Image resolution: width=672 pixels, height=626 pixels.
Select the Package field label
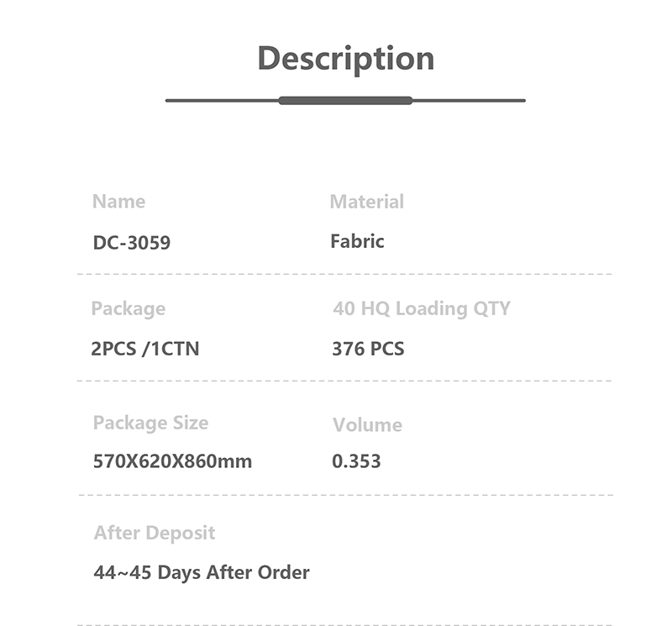point(128,308)
